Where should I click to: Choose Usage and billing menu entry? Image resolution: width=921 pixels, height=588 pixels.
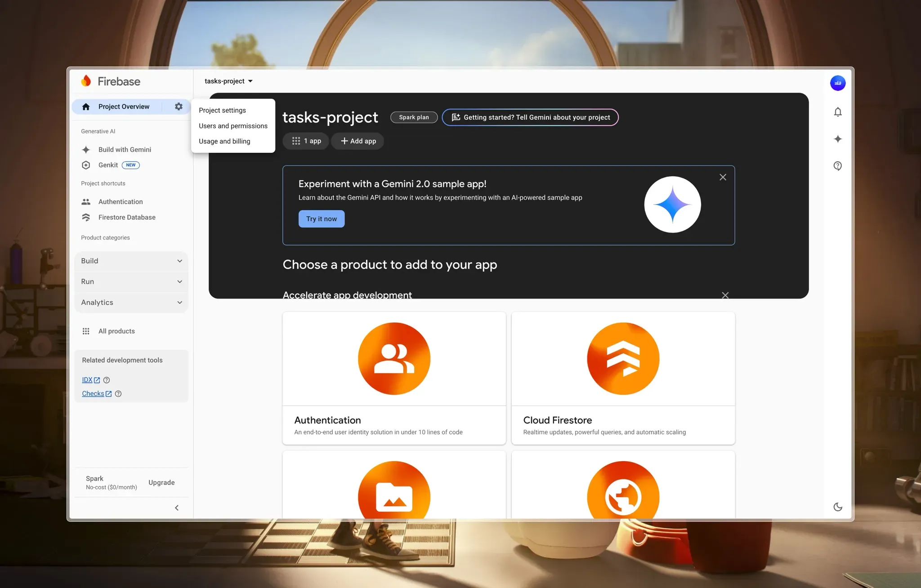[x=224, y=141]
